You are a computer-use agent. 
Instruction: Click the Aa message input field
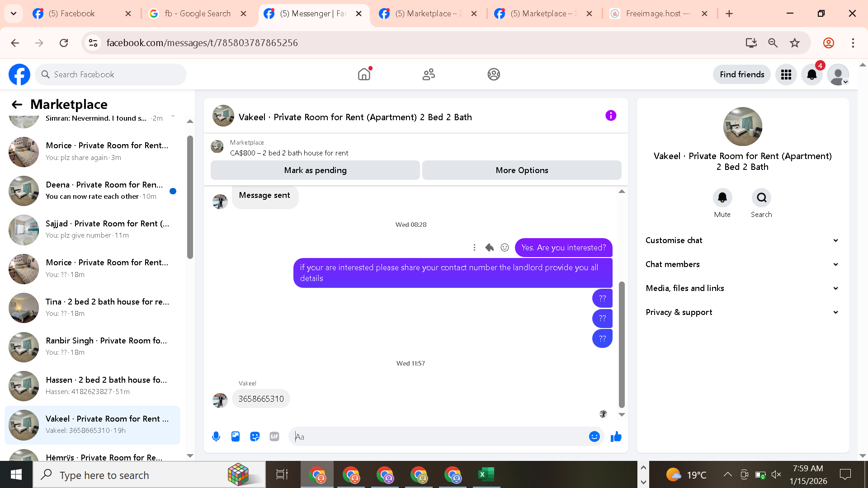pyautogui.click(x=439, y=436)
